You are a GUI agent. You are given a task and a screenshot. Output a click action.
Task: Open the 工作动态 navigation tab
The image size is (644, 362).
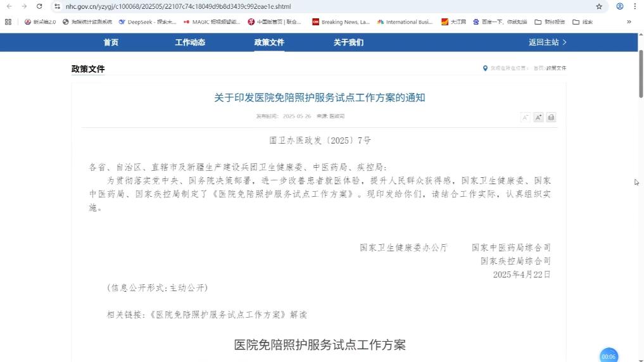190,42
